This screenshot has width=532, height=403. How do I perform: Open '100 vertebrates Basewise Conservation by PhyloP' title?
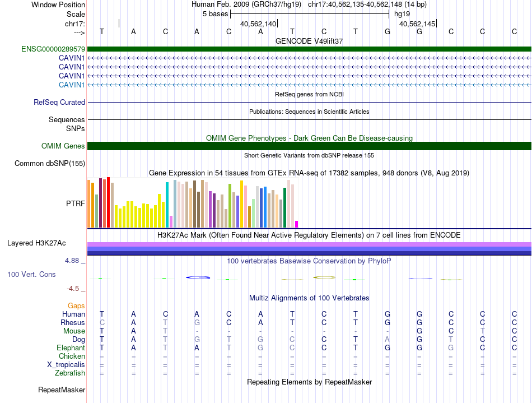(309, 261)
